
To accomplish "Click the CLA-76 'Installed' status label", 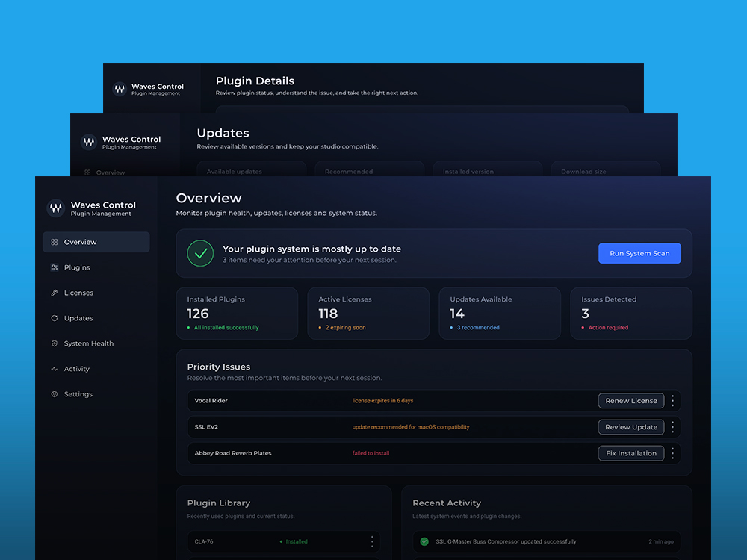I will [x=297, y=541].
